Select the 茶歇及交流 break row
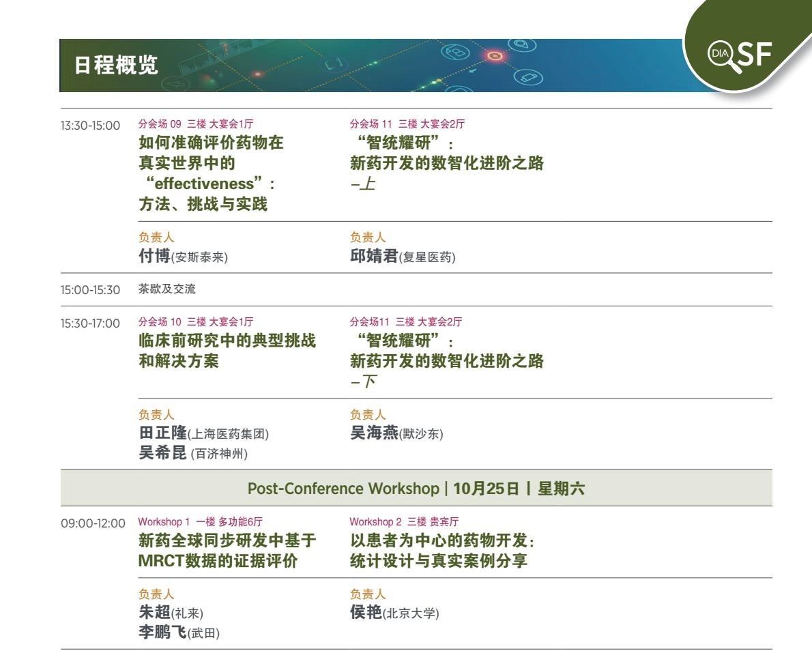Screen dimensions: 812x651 click(166, 289)
